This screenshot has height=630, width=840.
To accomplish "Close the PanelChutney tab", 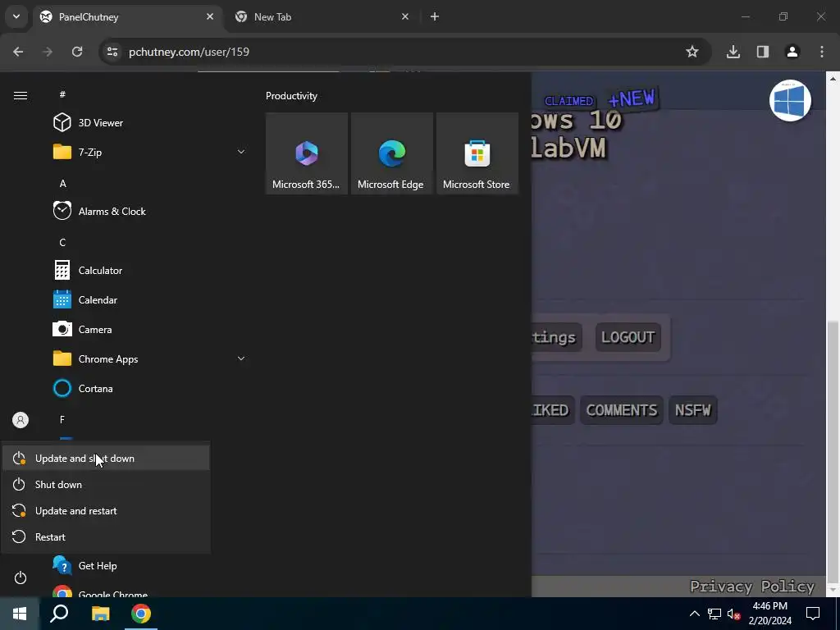I will [x=210, y=16].
